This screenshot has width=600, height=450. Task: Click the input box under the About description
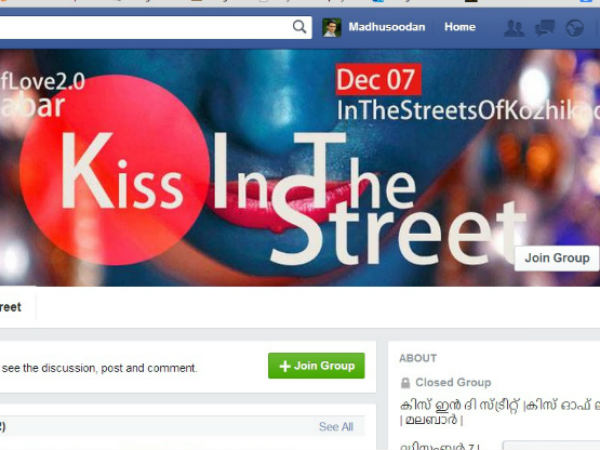point(551,446)
